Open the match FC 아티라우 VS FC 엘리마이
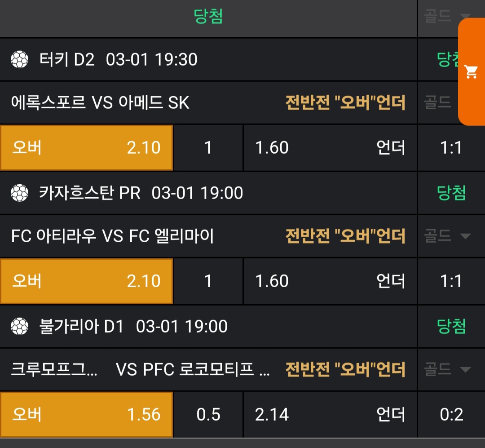The height and width of the screenshot is (448, 485). click(x=113, y=236)
